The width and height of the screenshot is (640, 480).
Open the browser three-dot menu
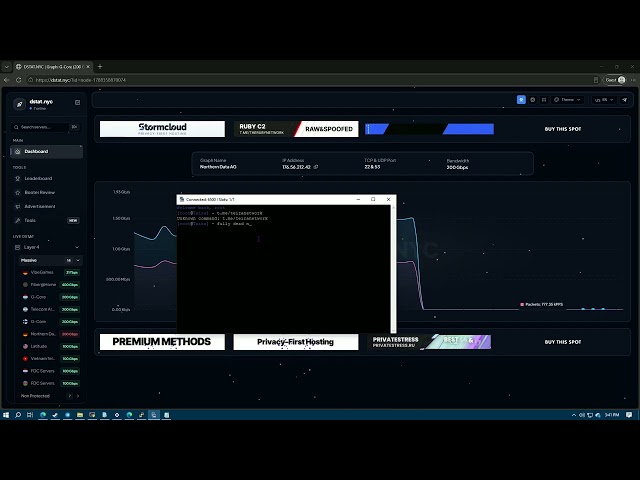633,80
